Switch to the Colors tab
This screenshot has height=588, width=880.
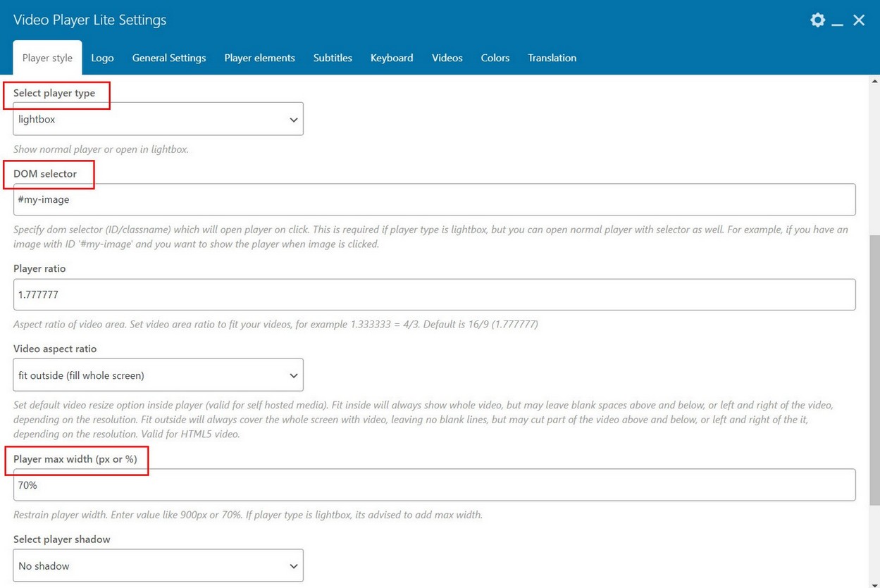click(x=495, y=58)
